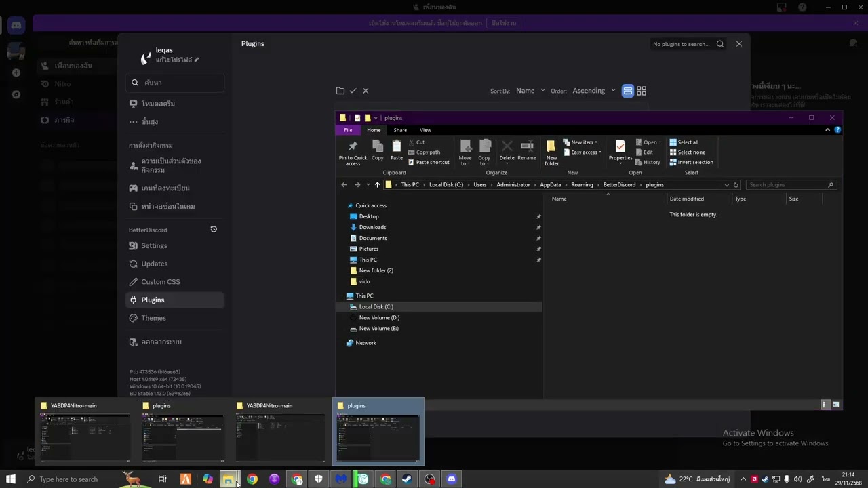Viewport: 868px width, 488px height.
Task: Open Steam from the taskbar
Action: 408,479
